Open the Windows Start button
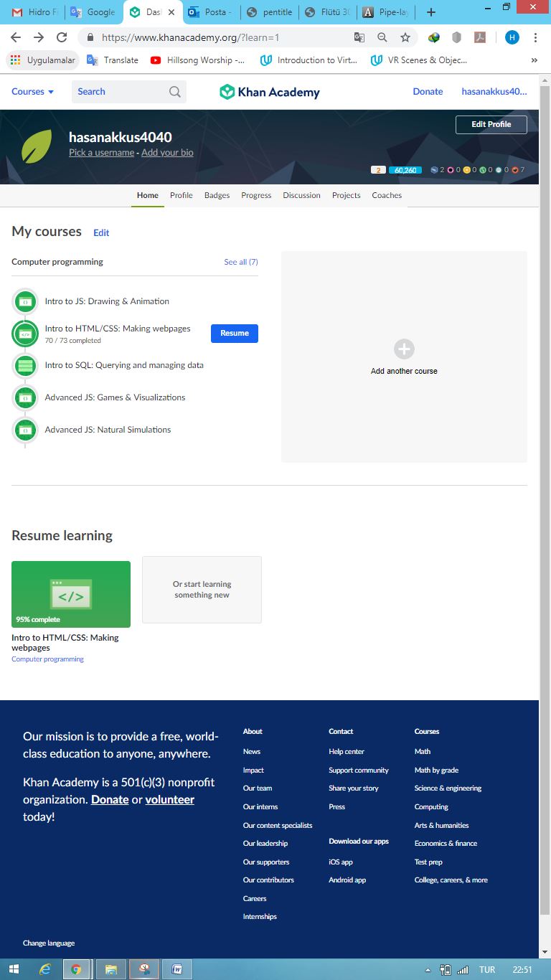551x980 pixels. [14, 969]
